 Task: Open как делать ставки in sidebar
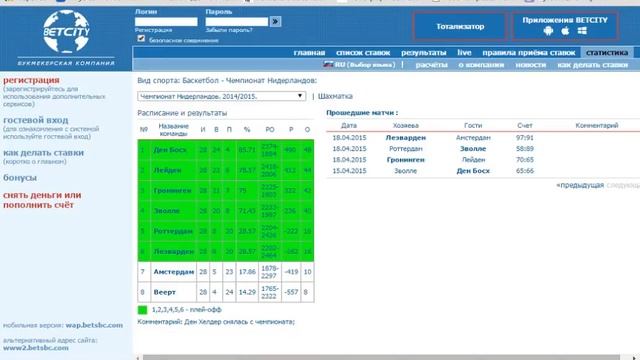click(x=43, y=153)
